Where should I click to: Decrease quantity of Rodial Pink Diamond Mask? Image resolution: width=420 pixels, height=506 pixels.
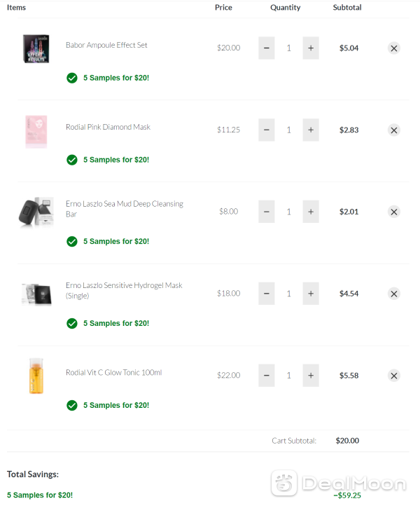tap(266, 130)
